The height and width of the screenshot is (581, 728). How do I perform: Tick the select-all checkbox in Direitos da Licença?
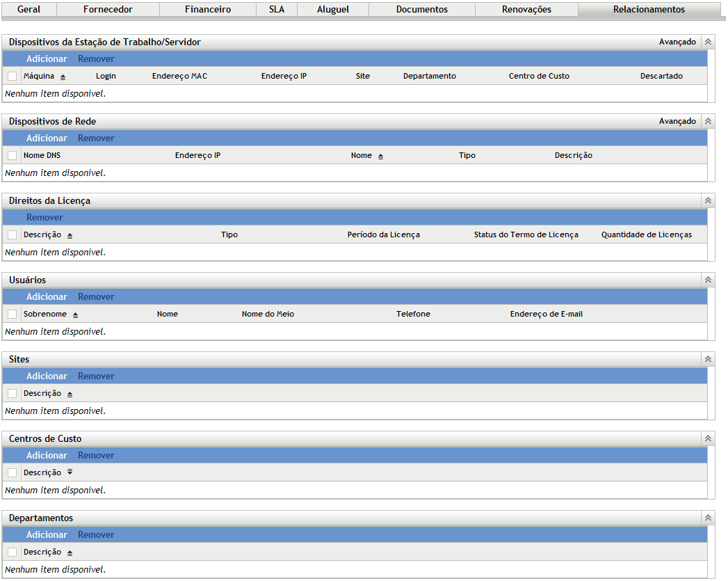pyautogui.click(x=12, y=235)
